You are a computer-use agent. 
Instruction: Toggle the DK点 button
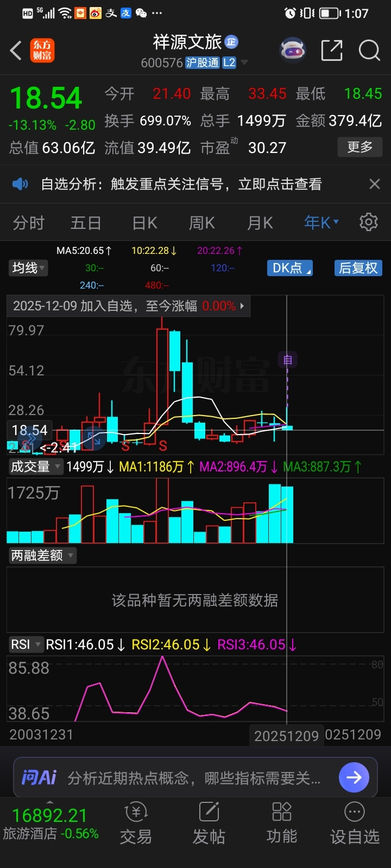(290, 268)
